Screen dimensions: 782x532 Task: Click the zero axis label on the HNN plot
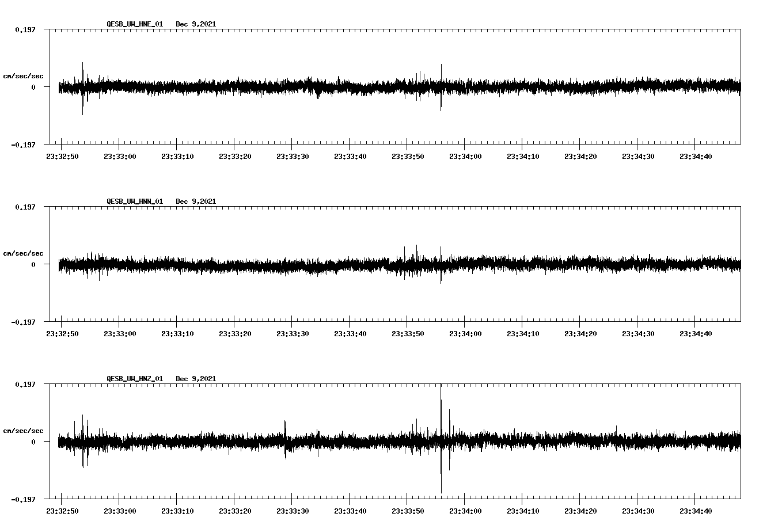(33, 265)
